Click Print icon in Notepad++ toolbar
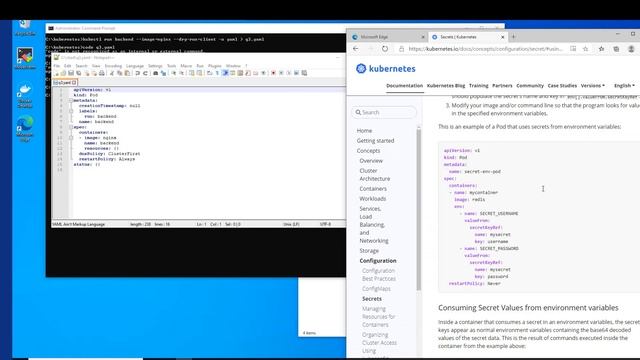The image size is (640, 360). pos(102,73)
